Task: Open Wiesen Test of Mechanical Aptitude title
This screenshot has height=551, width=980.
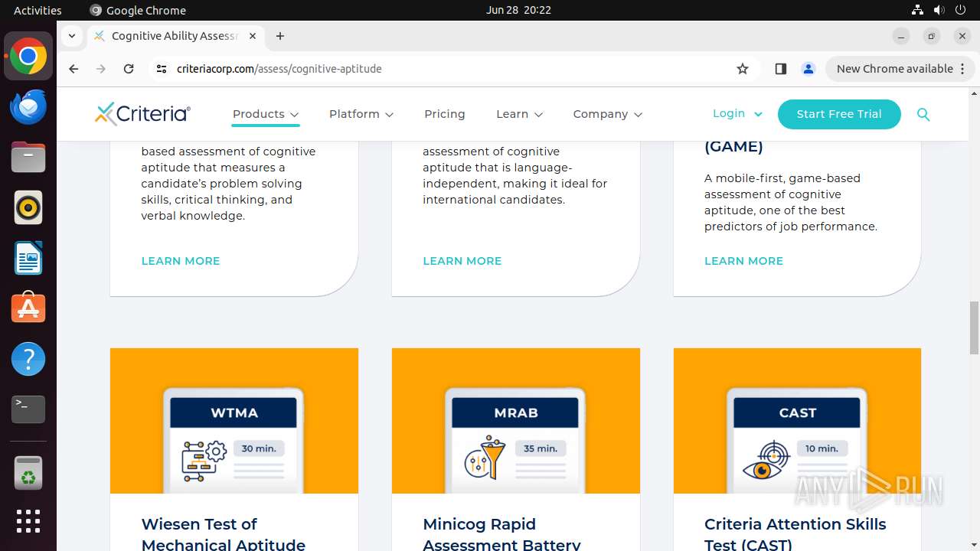Action: 224,534
